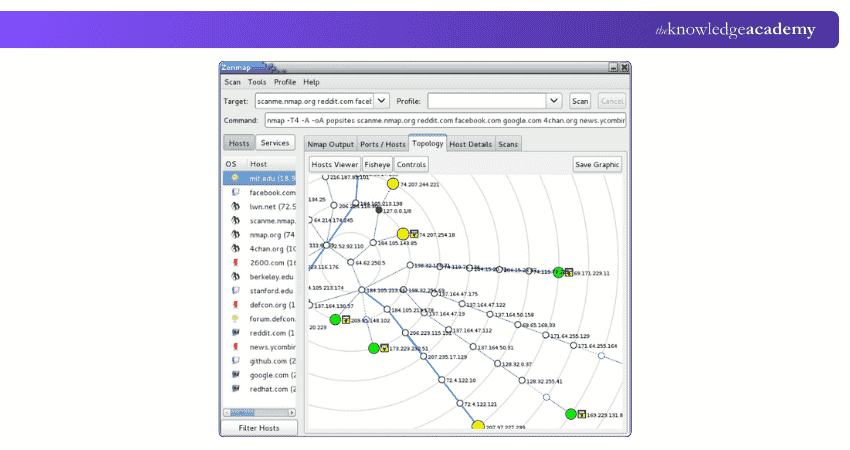Toggle the topology Controls panel
The width and height of the screenshot is (850, 450).
411,164
